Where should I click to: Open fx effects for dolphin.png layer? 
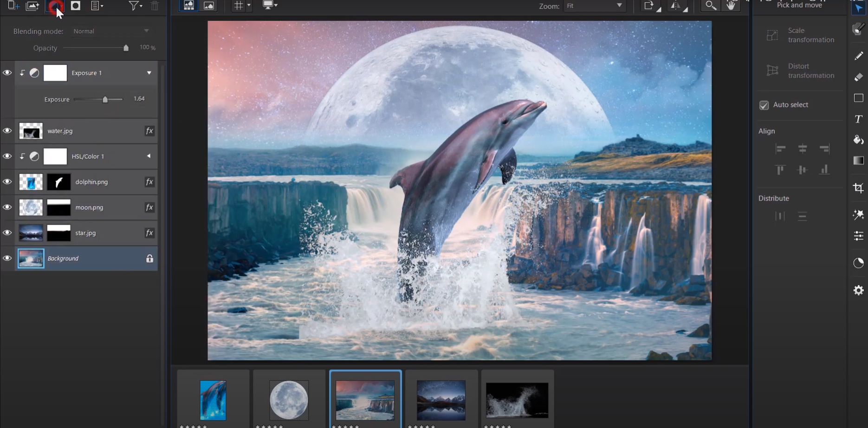click(149, 182)
